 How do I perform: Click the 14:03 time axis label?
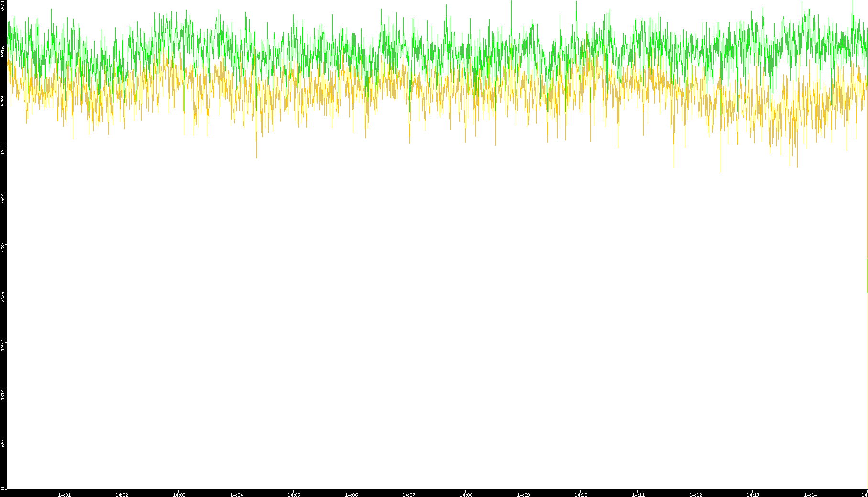click(x=179, y=495)
